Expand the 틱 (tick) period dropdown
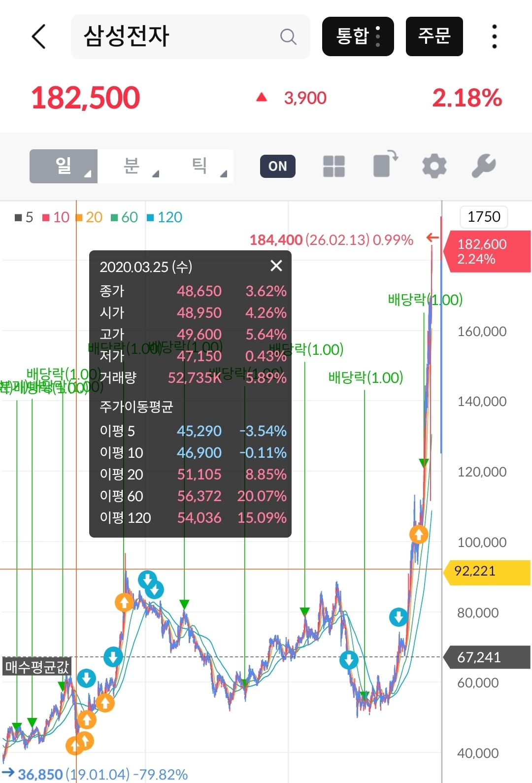This screenshot has width=532, height=783. pos(199,166)
